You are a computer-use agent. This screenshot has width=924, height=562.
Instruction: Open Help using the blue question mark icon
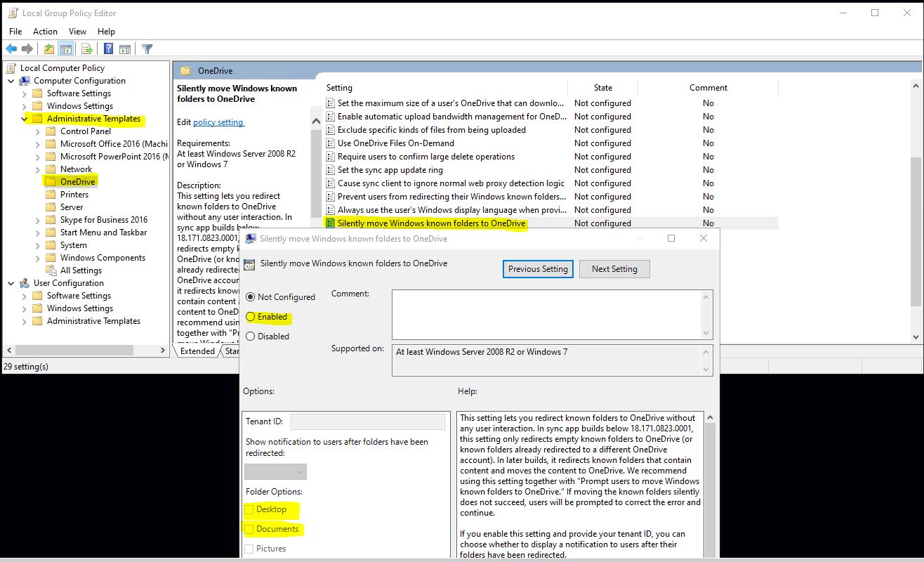click(109, 48)
